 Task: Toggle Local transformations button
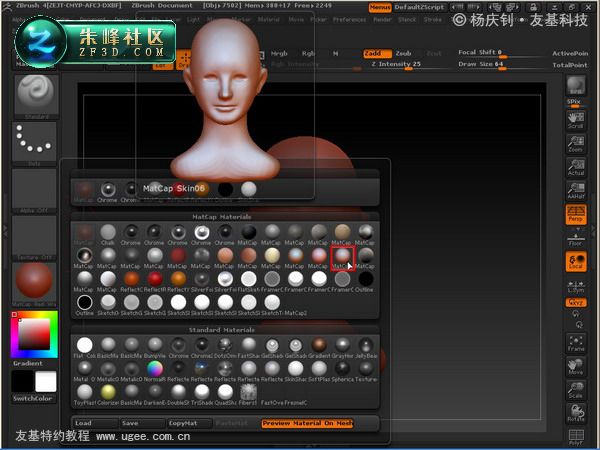tap(576, 261)
